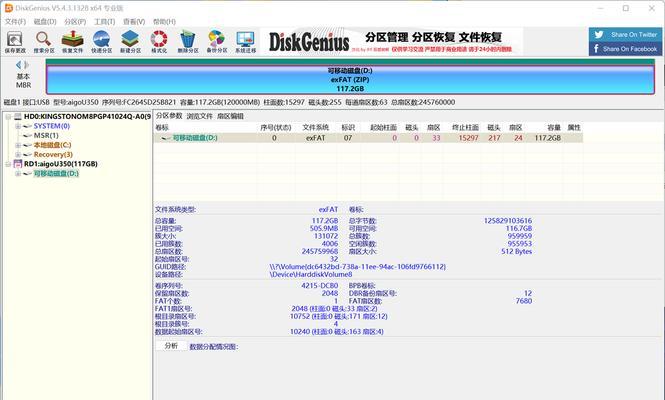Image resolution: width=665 pixels, height=400 pixels.
Task: Open the 工具(T) menu
Action: (104, 22)
